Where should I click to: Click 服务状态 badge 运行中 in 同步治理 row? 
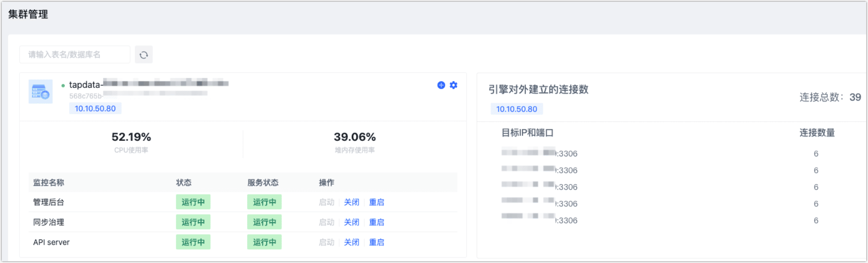tap(264, 222)
